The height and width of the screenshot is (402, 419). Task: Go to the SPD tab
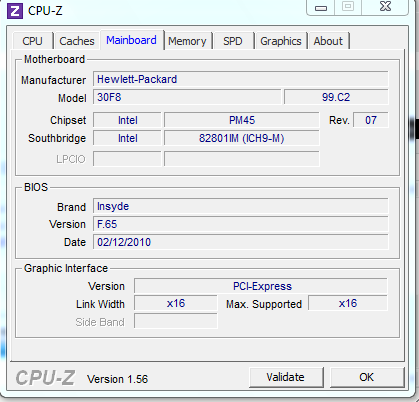tap(233, 41)
